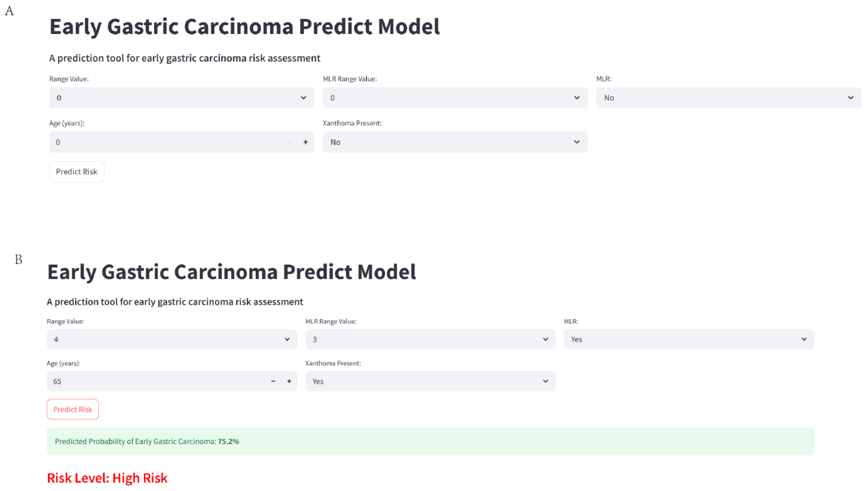Open Range Value dropdown in panel A
The image size is (868, 491).
point(181,98)
